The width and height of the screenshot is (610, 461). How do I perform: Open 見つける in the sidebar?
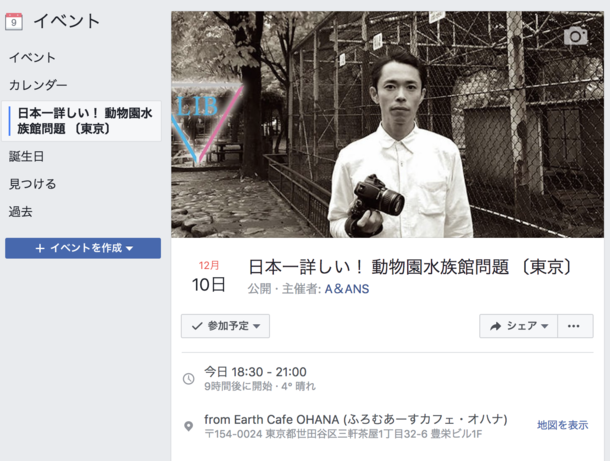pos(32,184)
